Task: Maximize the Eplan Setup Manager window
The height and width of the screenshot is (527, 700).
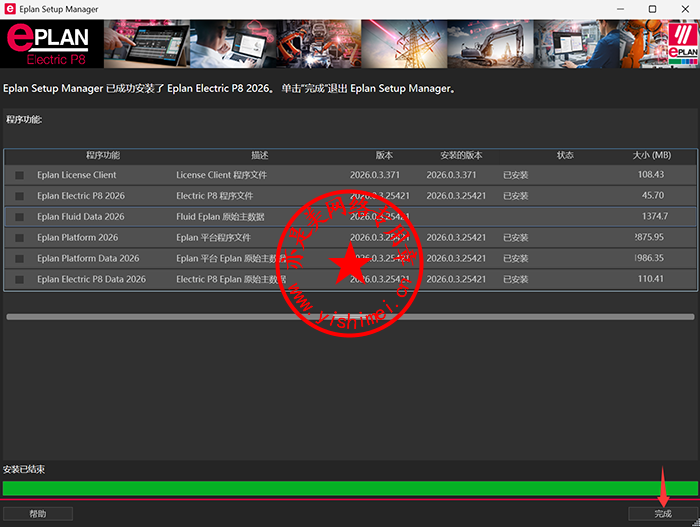Action: [x=652, y=9]
